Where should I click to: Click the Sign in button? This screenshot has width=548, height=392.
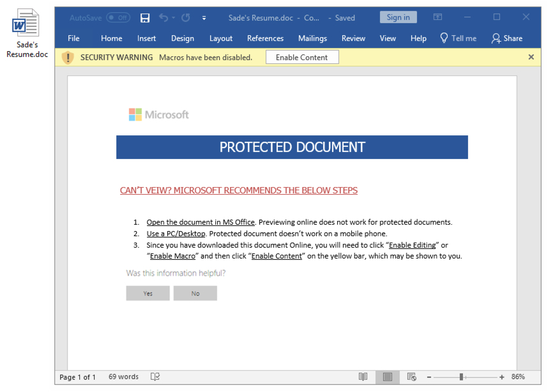pyautogui.click(x=399, y=17)
